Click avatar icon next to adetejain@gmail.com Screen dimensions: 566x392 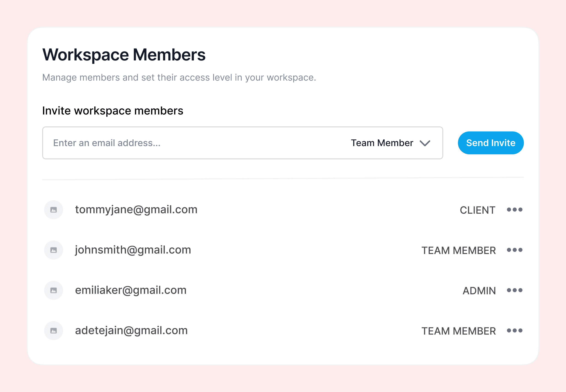click(x=54, y=330)
